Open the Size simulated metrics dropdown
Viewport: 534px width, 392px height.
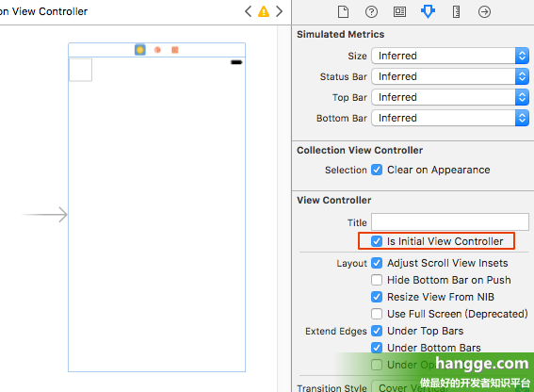tap(450, 56)
